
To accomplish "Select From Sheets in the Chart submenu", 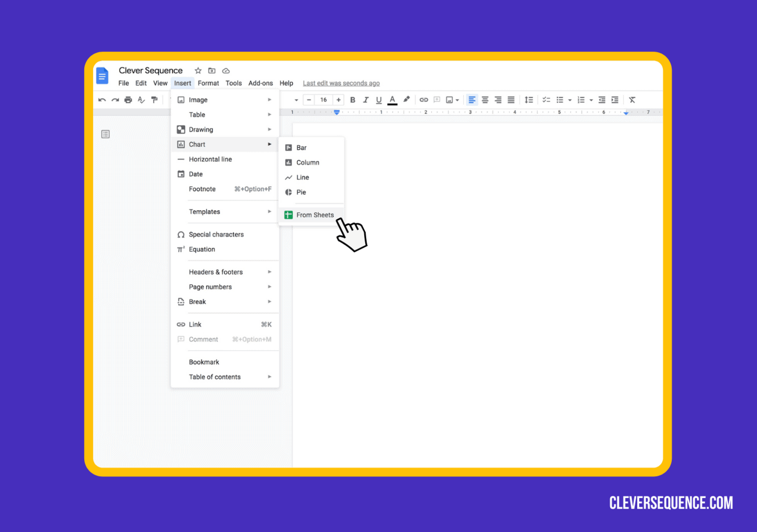I will 315,215.
